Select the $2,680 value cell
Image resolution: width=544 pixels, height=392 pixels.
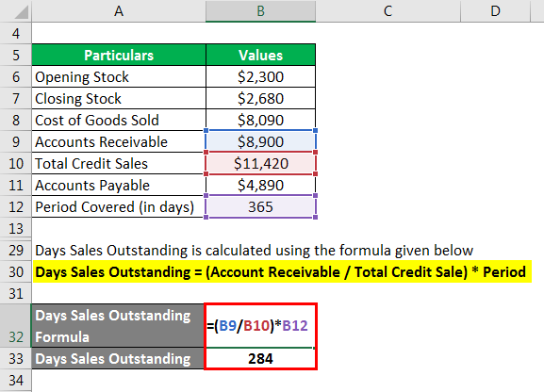pos(260,99)
